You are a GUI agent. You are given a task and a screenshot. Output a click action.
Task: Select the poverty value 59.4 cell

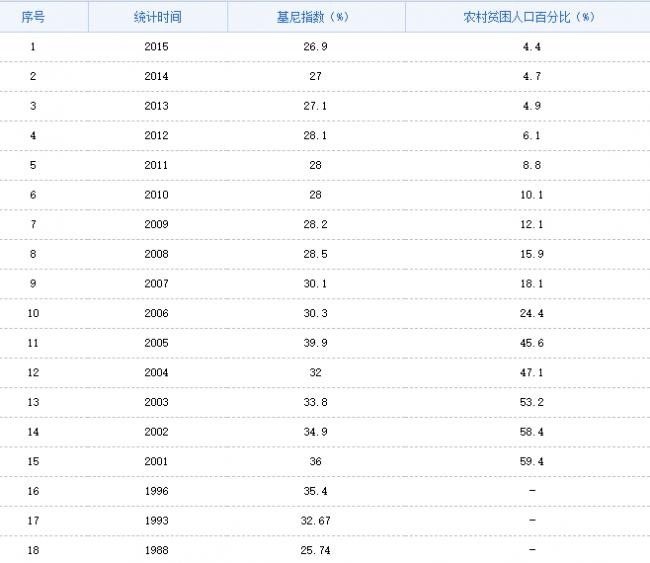532,461
